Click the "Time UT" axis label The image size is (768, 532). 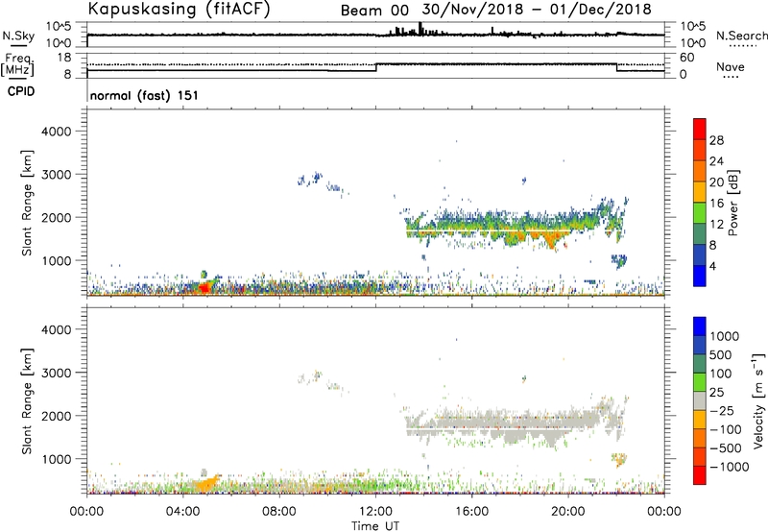coord(375,525)
